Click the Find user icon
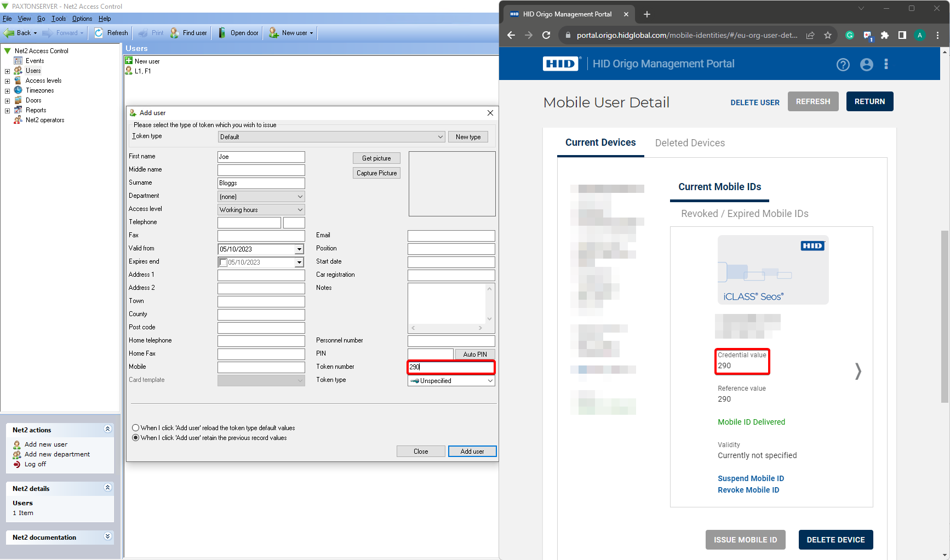The width and height of the screenshot is (950, 560). [174, 33]
